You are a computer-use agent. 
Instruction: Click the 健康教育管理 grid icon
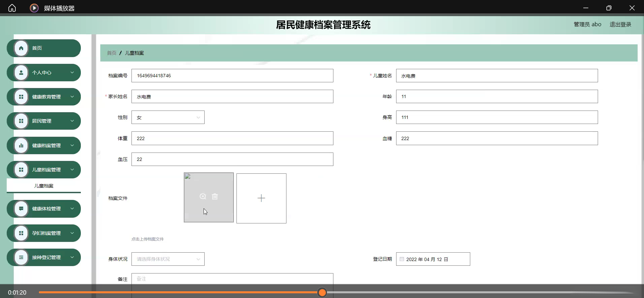point(21,97)
